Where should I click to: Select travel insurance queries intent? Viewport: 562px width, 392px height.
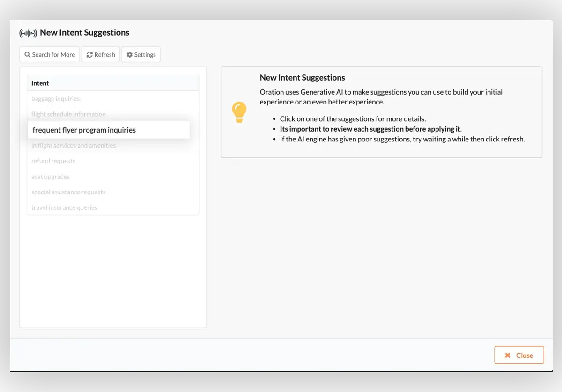(x=65, y=208)
